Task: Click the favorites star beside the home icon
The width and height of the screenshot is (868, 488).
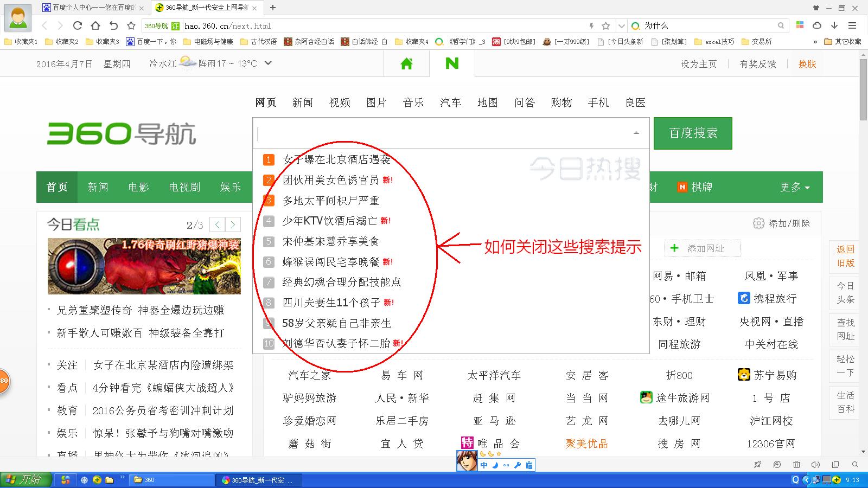Action: click(x=131, y=25)
